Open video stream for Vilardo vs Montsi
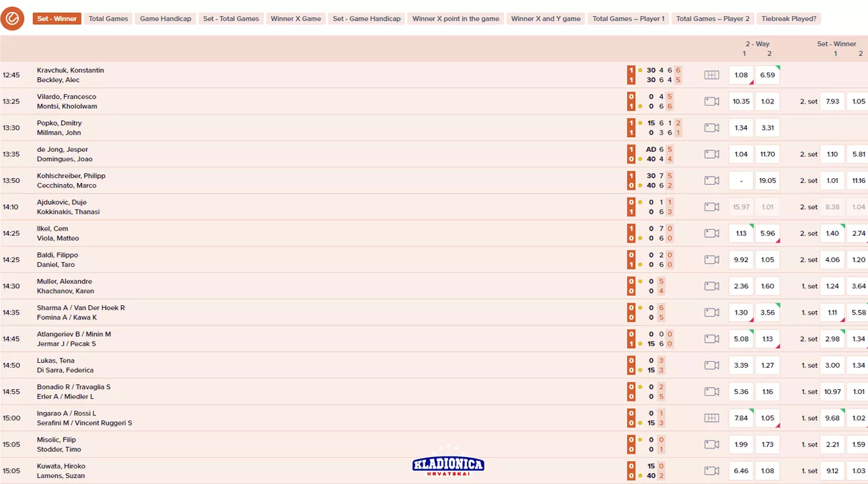The width and height of the screenshot is (868, 484). coord(711,102)
